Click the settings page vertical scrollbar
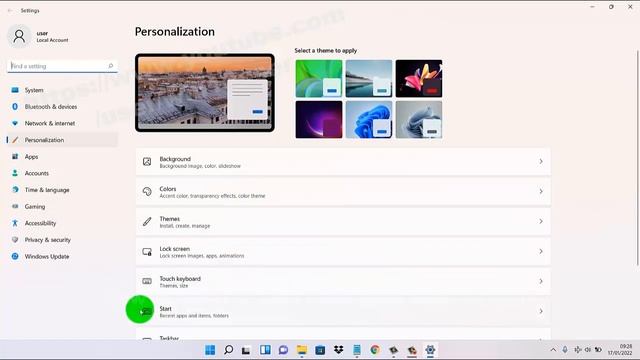 [x=637, y=158]
